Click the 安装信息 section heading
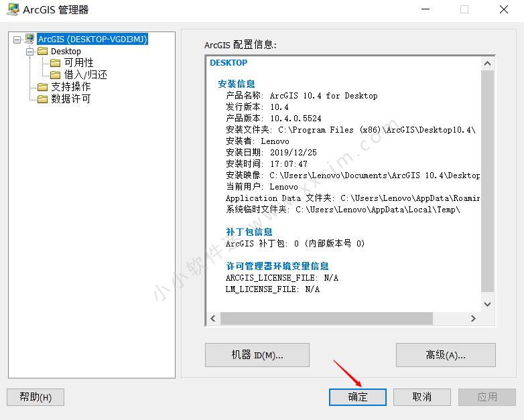The image size is (524, 420). 237,84
